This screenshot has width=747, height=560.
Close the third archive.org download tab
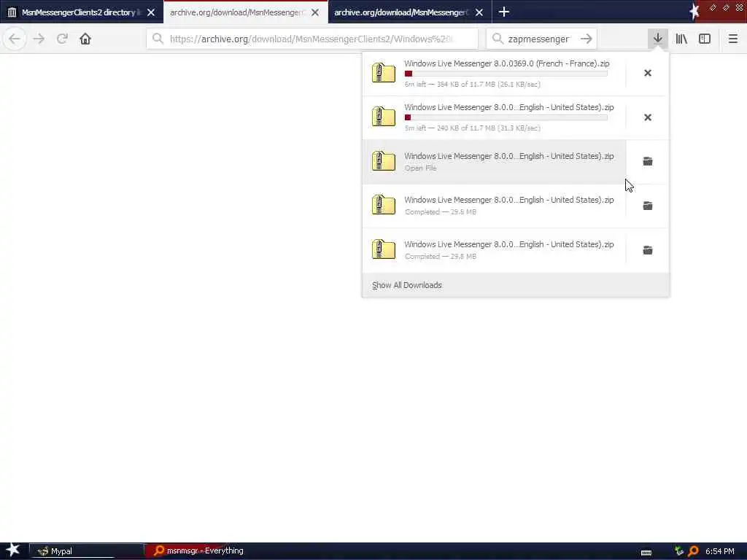pyautogui.click(x=479, y=12)
